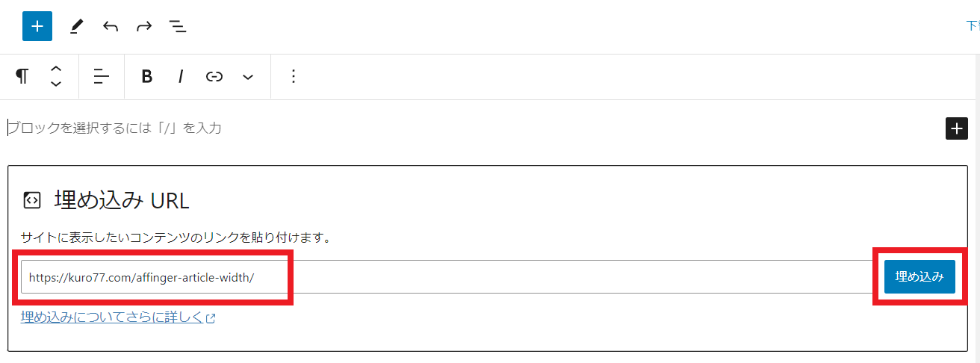Screen dimensions: 980x363
Task: Click the embed block code icon
Action: click(x=32, y=200)
